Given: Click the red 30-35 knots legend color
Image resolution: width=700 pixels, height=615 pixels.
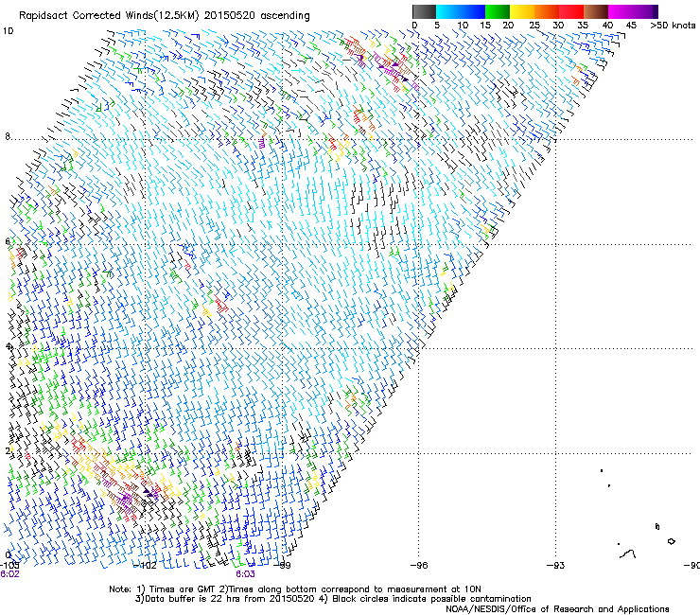Looking at the screenshot, I should click(x=571, y=11).
